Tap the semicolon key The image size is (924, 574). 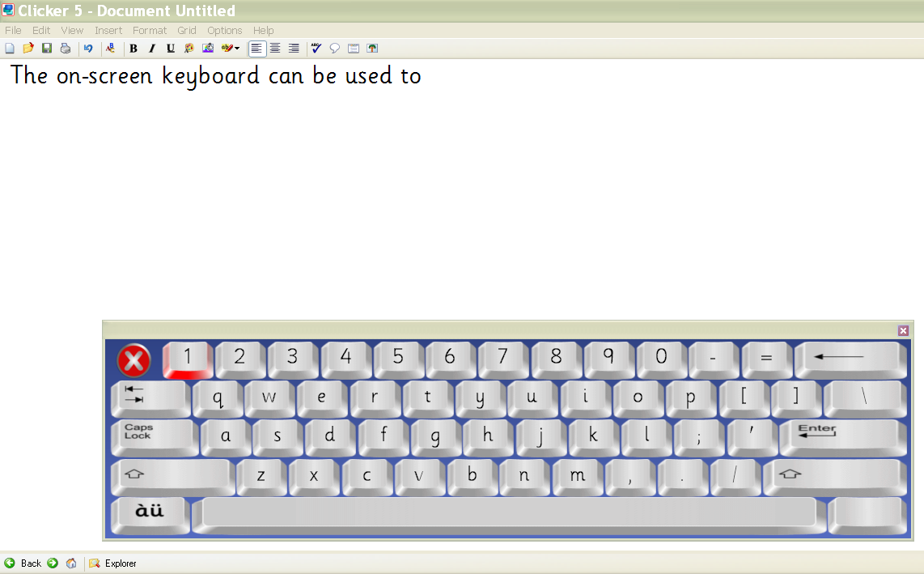pos(699,438)
